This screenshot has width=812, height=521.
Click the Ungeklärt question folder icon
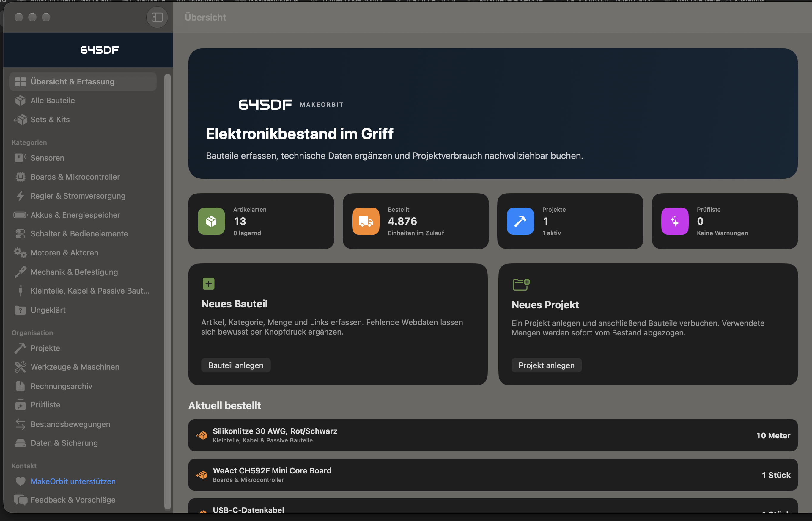coord(20,310)
